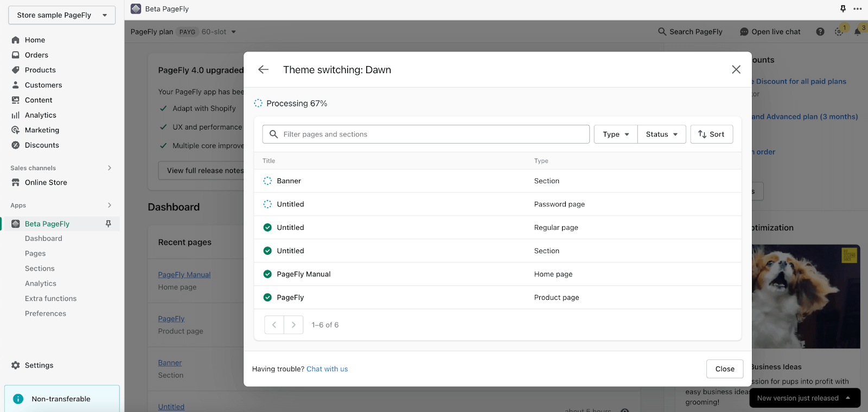
Task: Open Banner link in Recent pages
Action: [170, 363]
